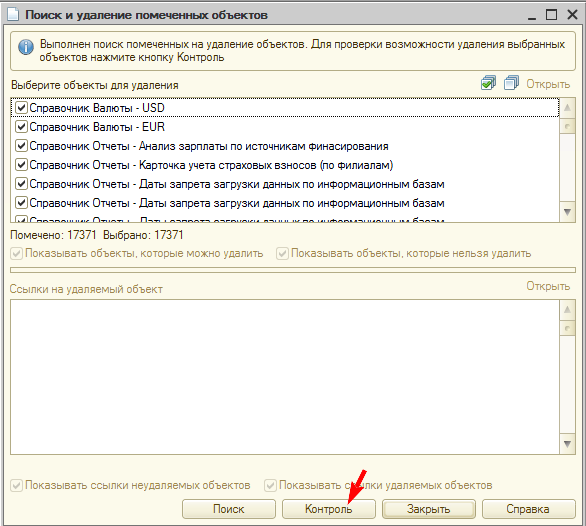Open help with the Справка button
586x526 pixels.
pos(528,509)
